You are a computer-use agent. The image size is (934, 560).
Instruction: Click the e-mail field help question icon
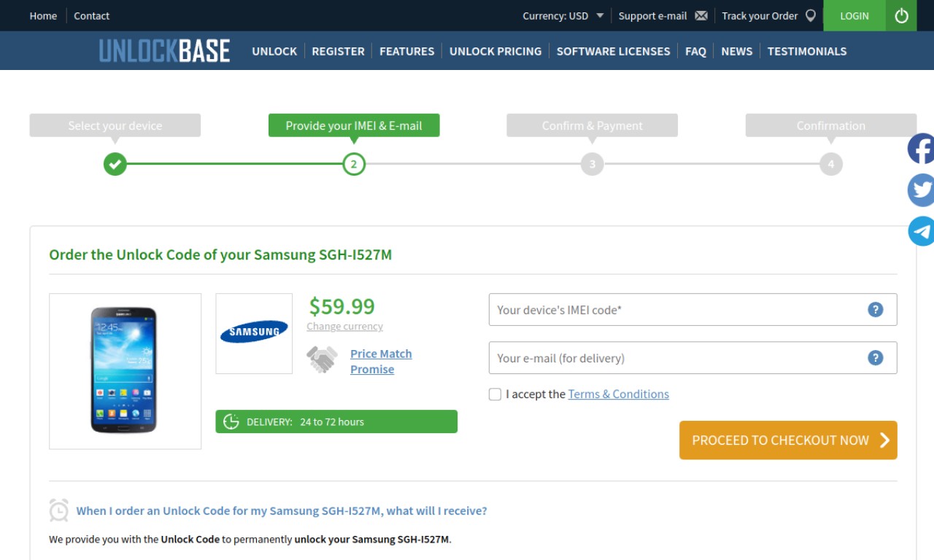pyautogui.click(x=876, y=358)
